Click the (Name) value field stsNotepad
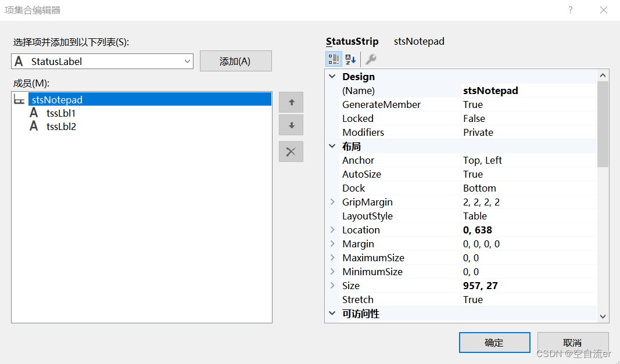The height and width of the screenshot is (364, 620). pyautogui.click(x=529, y=91)
